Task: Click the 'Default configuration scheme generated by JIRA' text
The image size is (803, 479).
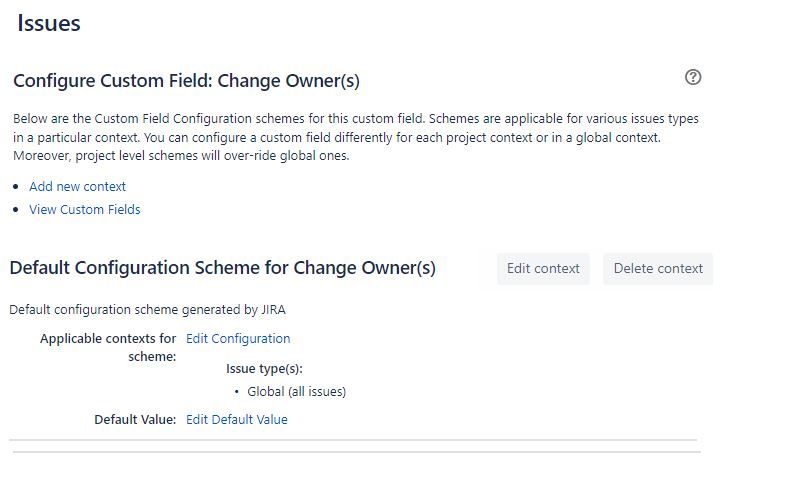Action: click(147, 310)
